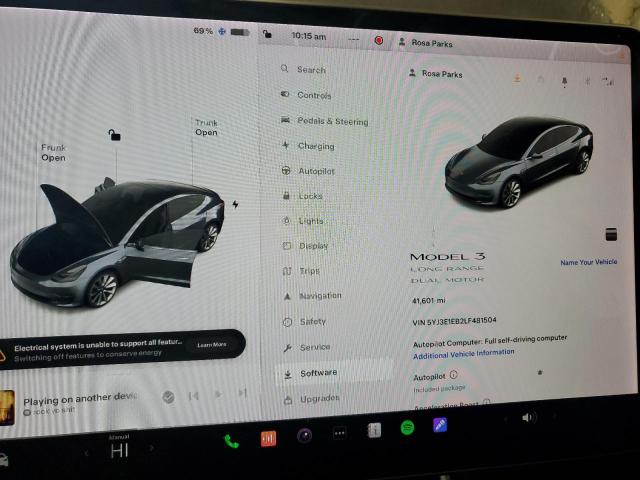The height and width of the screenshot is (480, 640).
Task: Go to the Service menu
Action: (307, 347)
